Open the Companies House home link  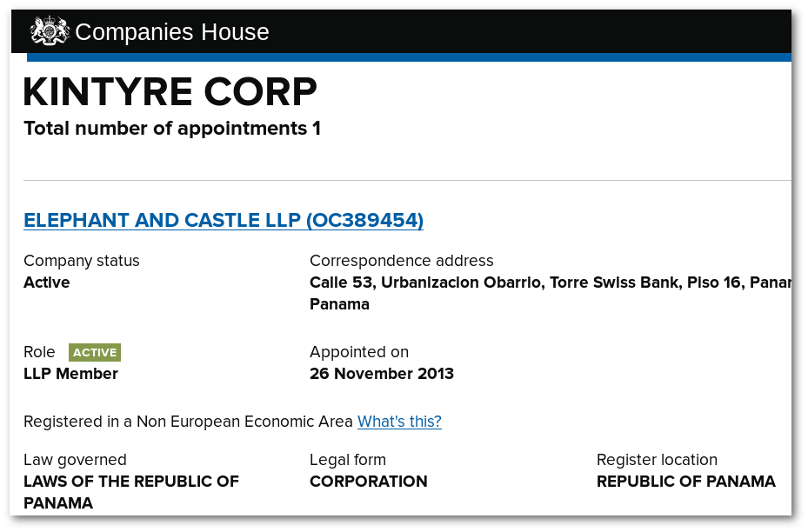(150, 31)
